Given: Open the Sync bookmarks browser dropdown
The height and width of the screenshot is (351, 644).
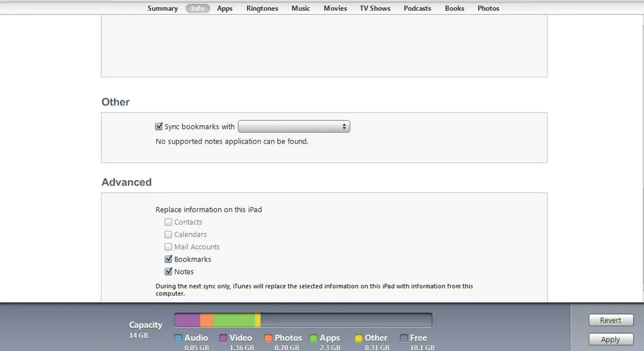Looking at the screenshot, I should [294, 127].
